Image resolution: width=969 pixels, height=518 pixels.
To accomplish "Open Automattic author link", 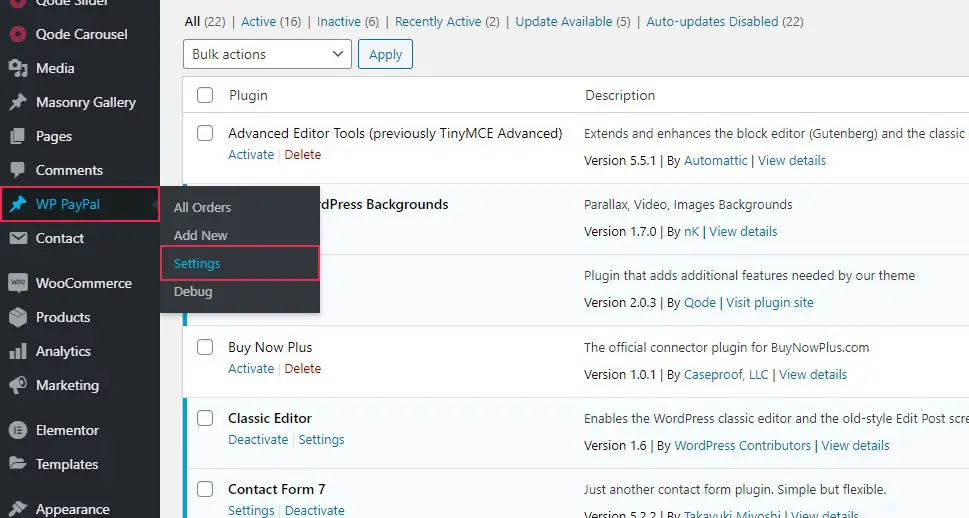I will (x=716, y=161).
